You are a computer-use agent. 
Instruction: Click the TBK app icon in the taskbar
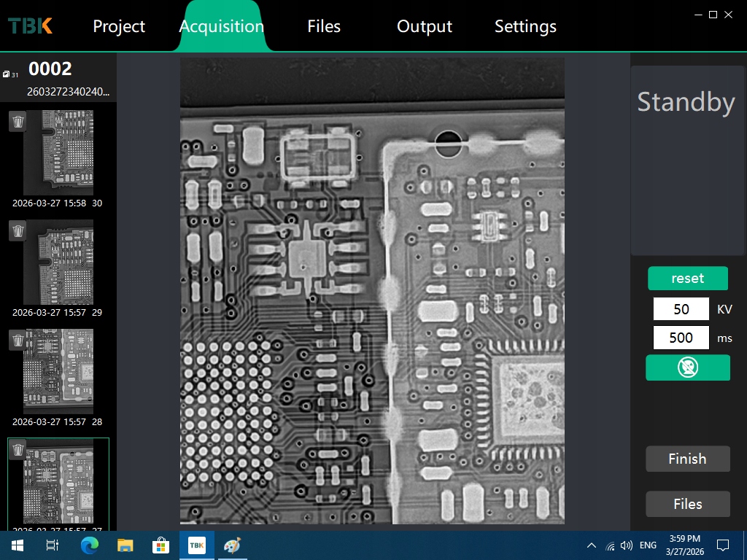pyautogui.click(x=197, y=545)
